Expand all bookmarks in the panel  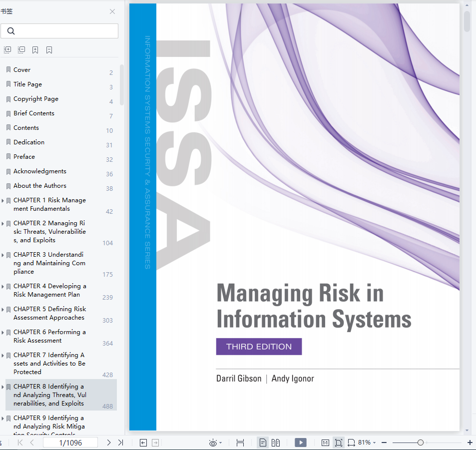[x=7, y=50]
